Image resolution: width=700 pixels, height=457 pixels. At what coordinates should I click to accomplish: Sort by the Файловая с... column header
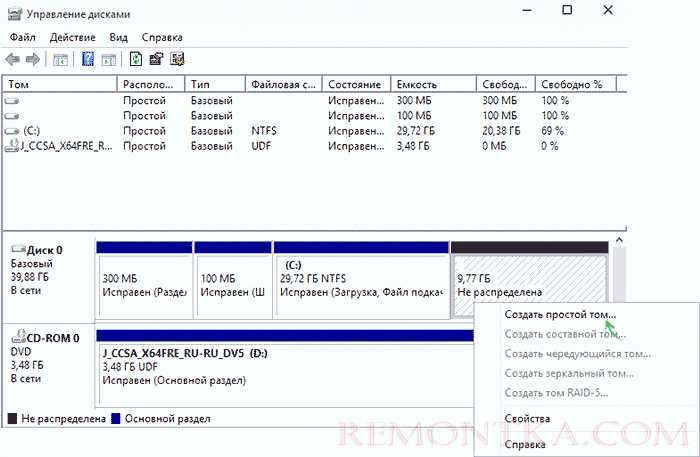click(x=284, y=84)
